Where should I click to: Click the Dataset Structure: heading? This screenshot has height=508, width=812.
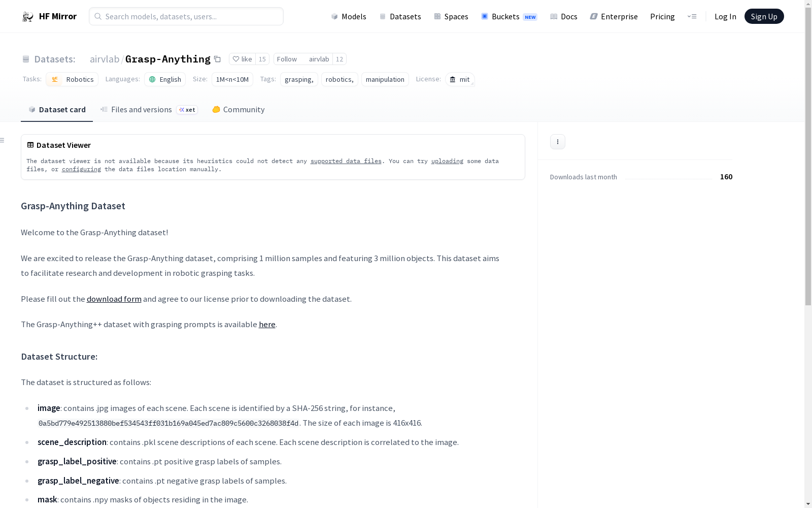[x=59, y=357]
